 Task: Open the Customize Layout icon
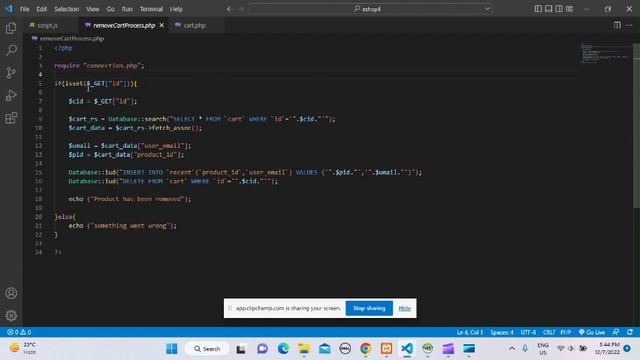pyautogui.click(x=569, y=9)
